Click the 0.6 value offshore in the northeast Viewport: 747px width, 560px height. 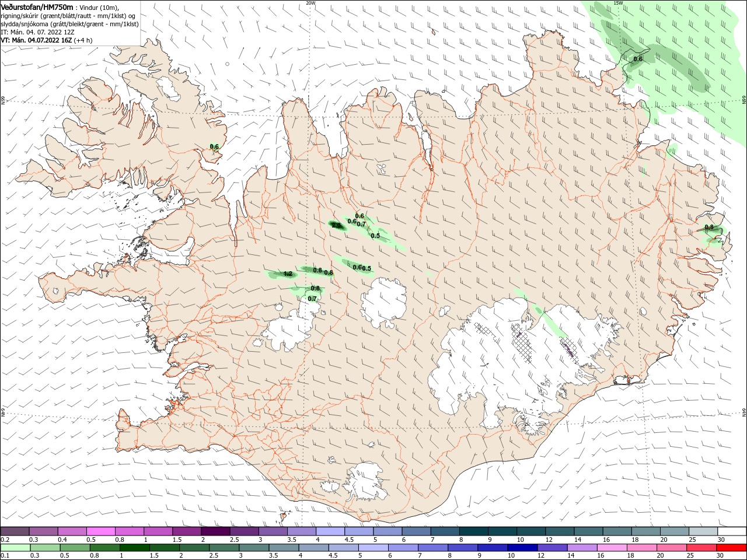point(638,59)
